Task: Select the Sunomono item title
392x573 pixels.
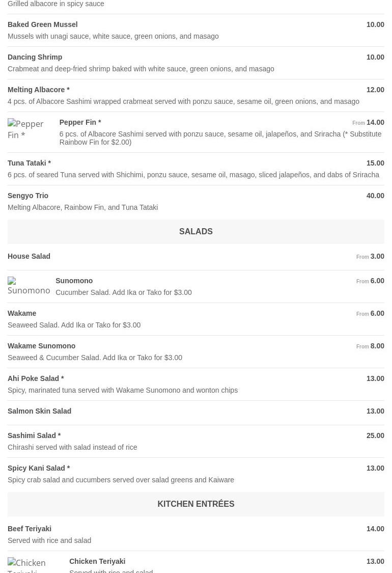Action: pyautogui.click(x=74, y=281)
